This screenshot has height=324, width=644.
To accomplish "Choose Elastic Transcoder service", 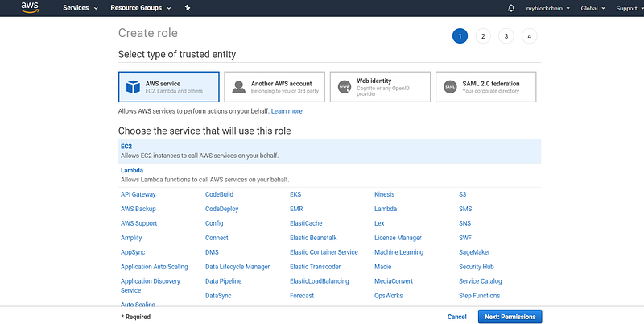I will pyautogui.click(x=315, y=267).
